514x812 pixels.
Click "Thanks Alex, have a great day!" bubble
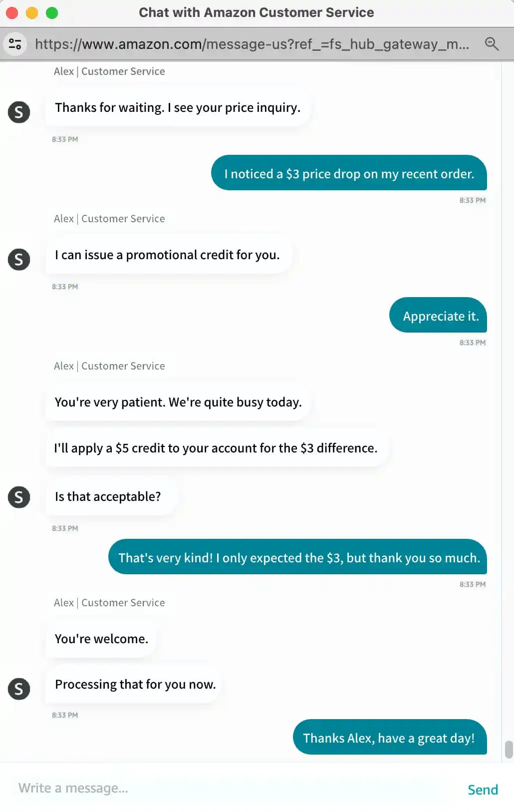pos(389,738)
